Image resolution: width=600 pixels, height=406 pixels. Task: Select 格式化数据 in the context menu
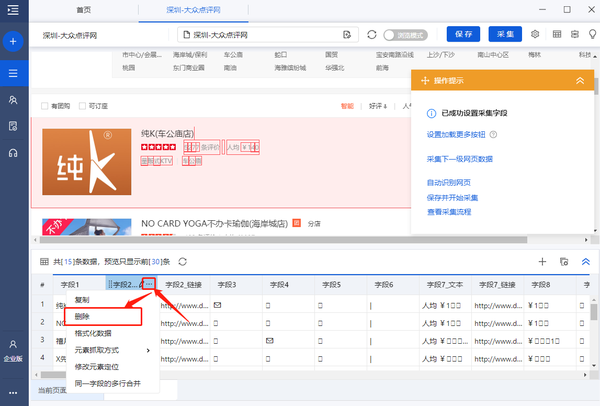coord(93,333)
